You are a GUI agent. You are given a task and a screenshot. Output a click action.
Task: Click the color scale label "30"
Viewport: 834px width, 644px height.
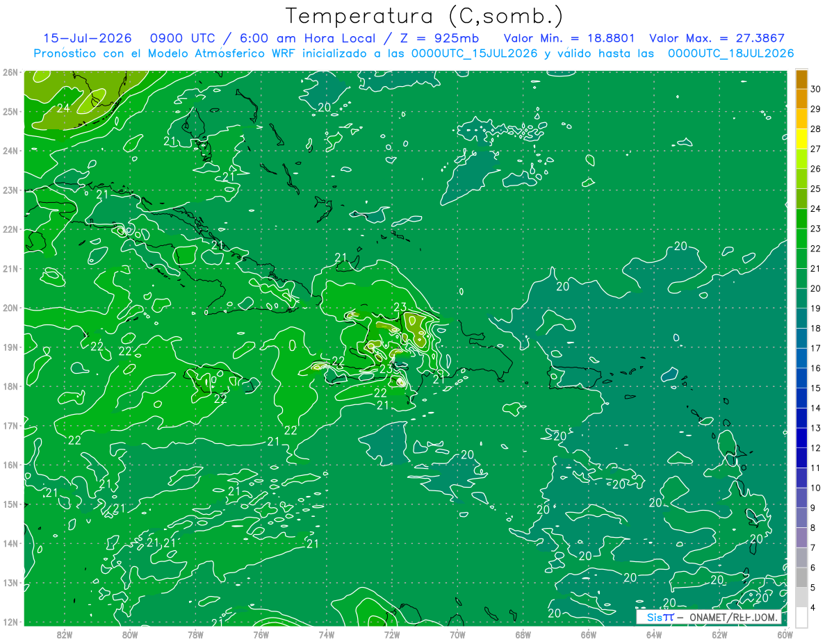click(x=815, y=89)
